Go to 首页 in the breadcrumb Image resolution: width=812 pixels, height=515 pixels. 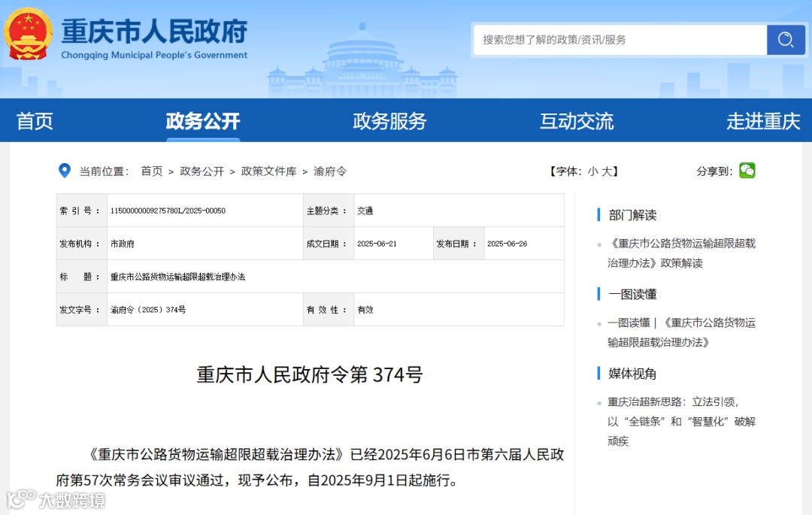tap(152, 171)
